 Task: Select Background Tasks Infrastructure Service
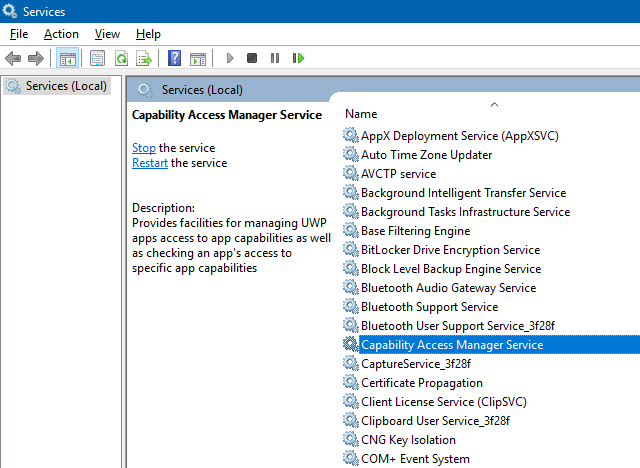(x=465, y=212)
